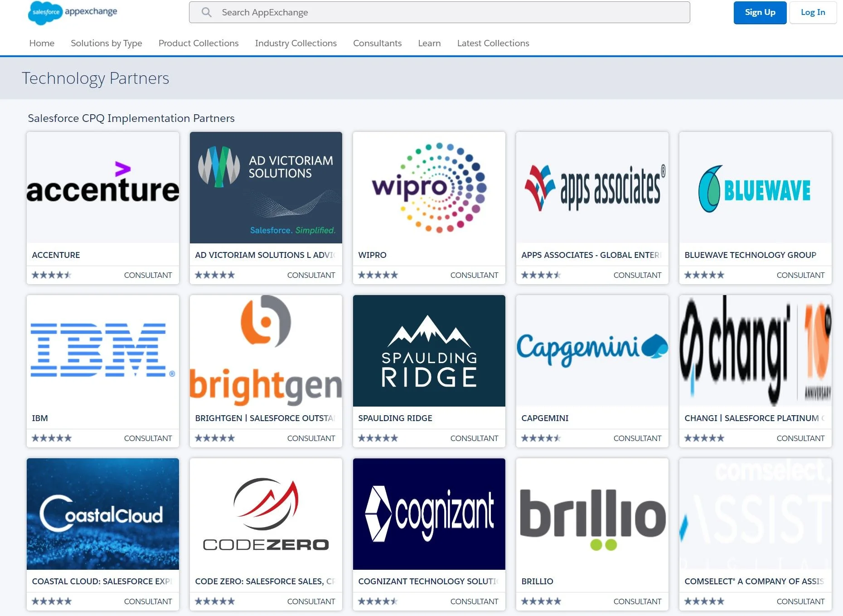Go to the Home menu item
Viewport: 843px width, 616px height.
42,43
